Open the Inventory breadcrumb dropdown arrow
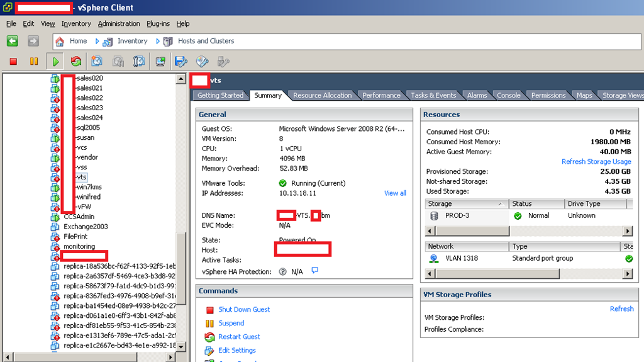Viewport: 644px width, 362px height. 158,41
